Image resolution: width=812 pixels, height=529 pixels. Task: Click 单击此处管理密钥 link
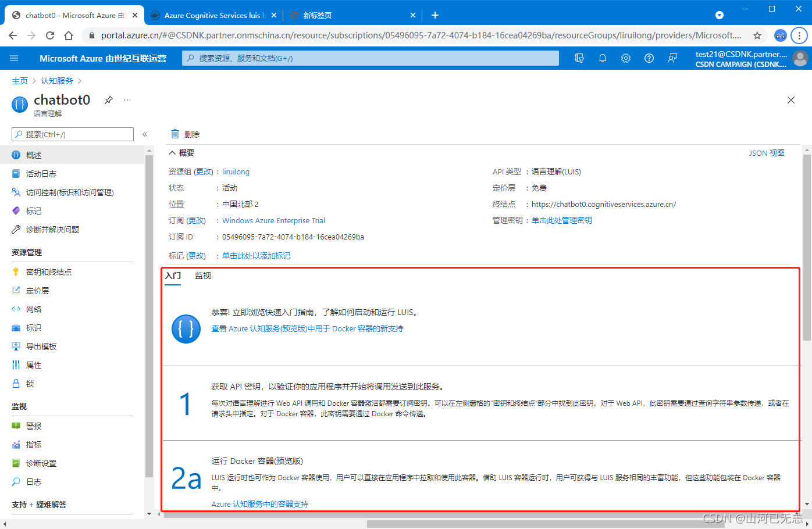[x=562, y=220]
